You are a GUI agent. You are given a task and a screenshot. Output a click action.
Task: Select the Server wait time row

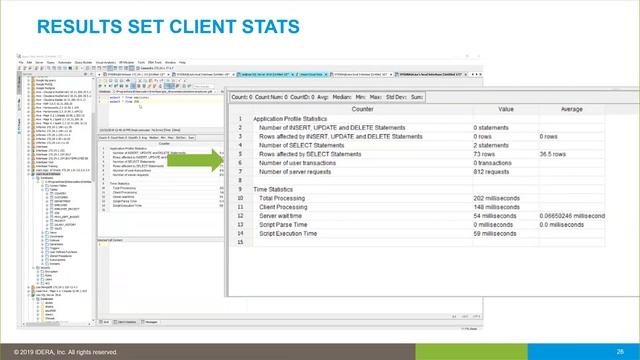tap(417, 216)
